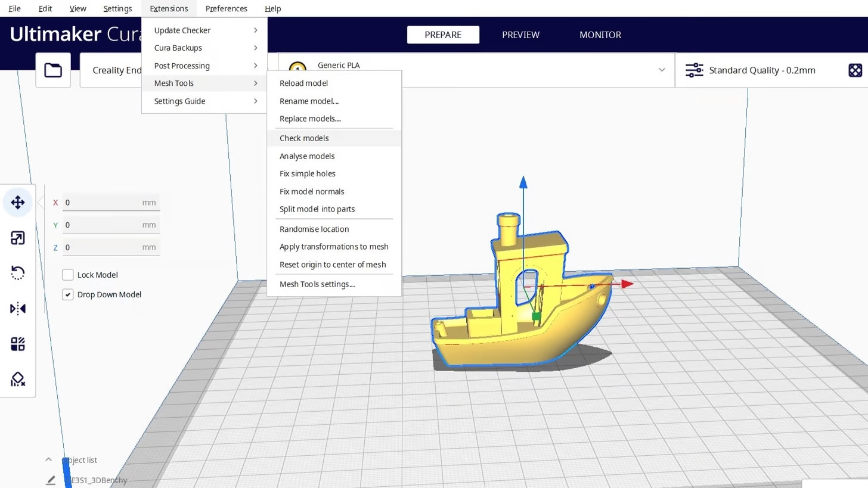Open file folder icon
This screenshot has height=488, width=868.
[x=53, y=70]
